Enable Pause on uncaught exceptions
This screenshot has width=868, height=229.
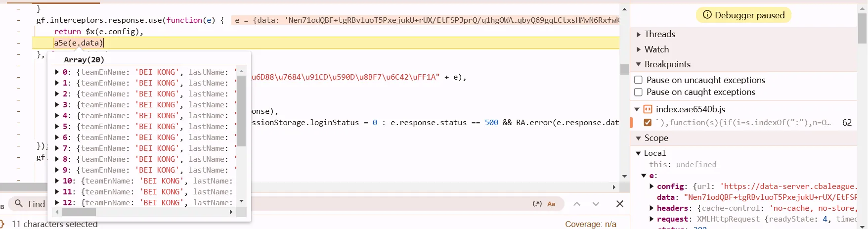pyautogui.click(x=638, y=80)
